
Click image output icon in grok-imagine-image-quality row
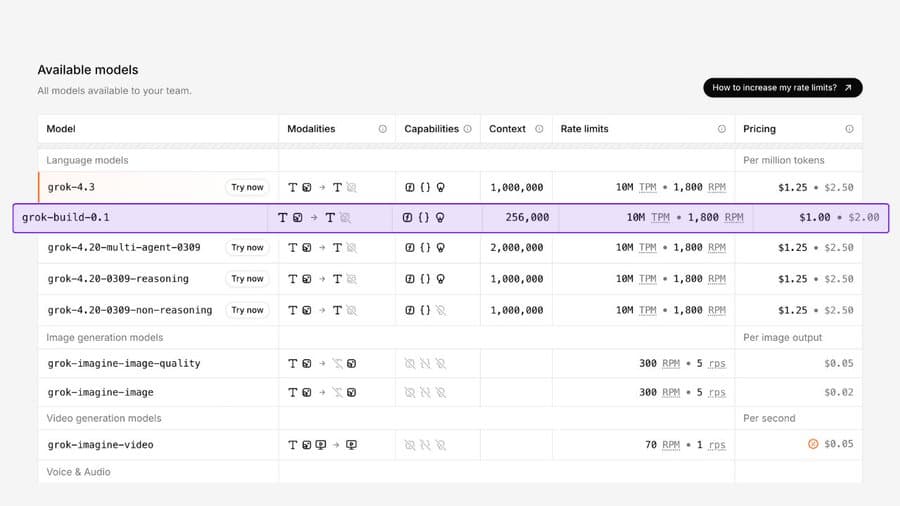coord(351,364)
